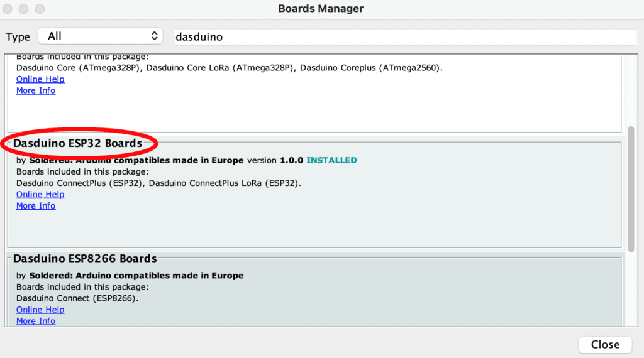Close the Boards Manager with Close button
The height and width of the screenshot is (358, 644).
605,344
